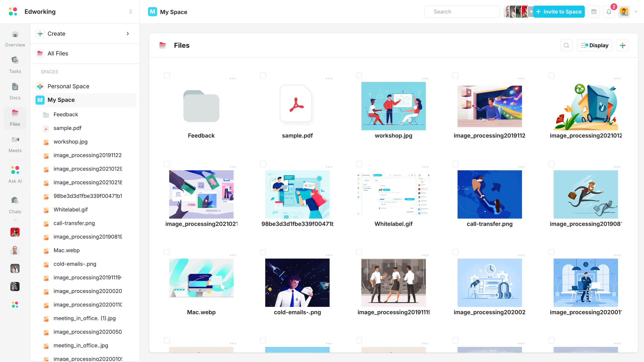Select All Files in the sidebar
This screenshot has height=362, width=644.
click(58, 53)
